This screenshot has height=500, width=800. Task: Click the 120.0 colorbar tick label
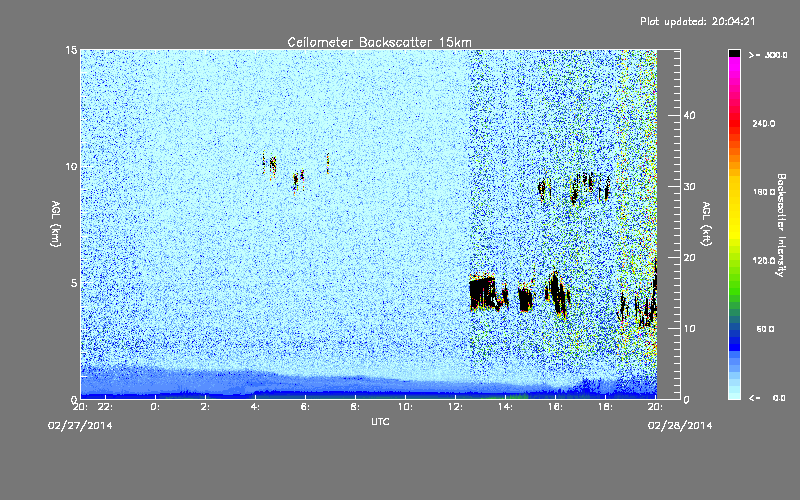pos(764,260)
